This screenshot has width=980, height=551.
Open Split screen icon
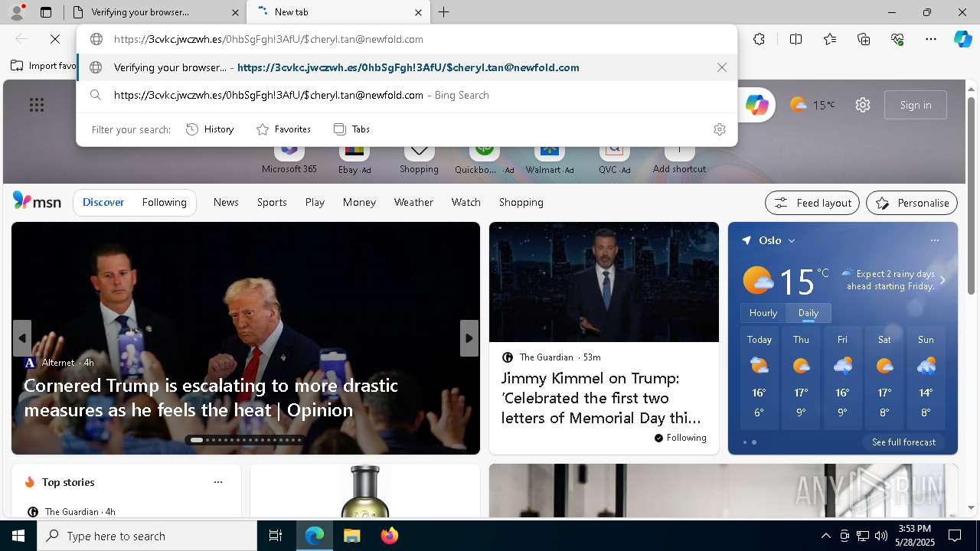point(795,39)
